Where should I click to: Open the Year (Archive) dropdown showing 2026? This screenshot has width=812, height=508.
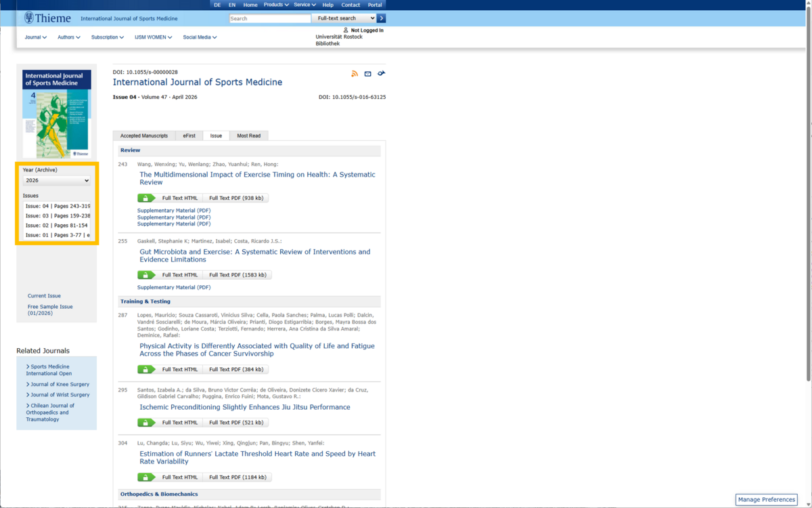point(57,181)
